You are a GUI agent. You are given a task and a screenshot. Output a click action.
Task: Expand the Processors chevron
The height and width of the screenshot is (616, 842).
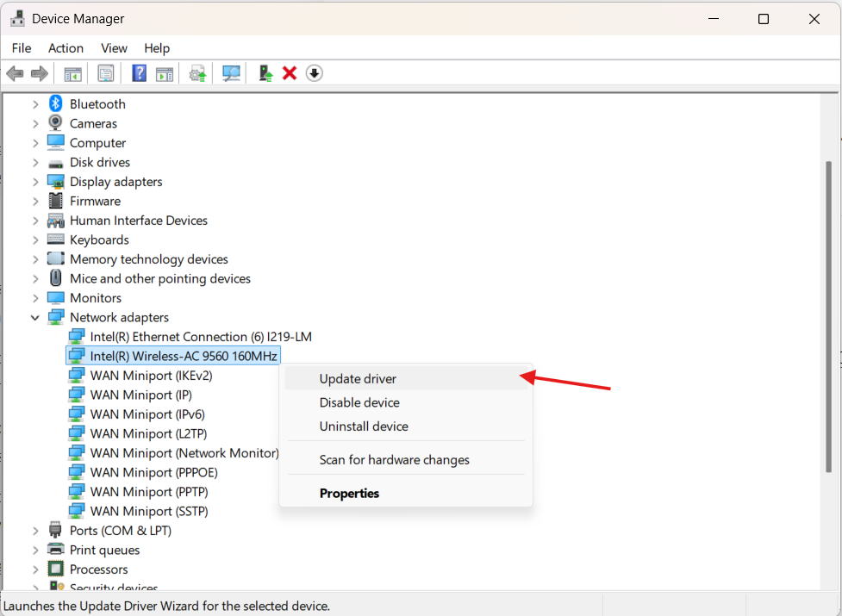coord(35,569)
